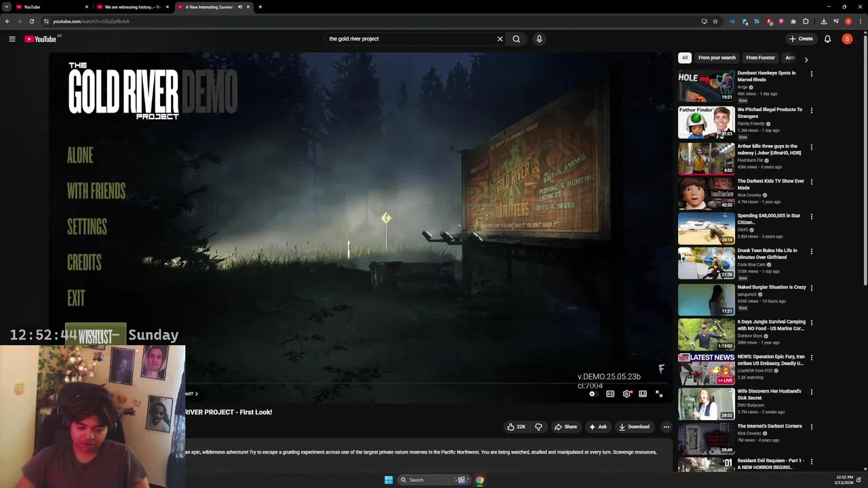This screenshot has width=868, height=488.
Task: Open options for The Darkest Kids TV Show
Action: 811,182
